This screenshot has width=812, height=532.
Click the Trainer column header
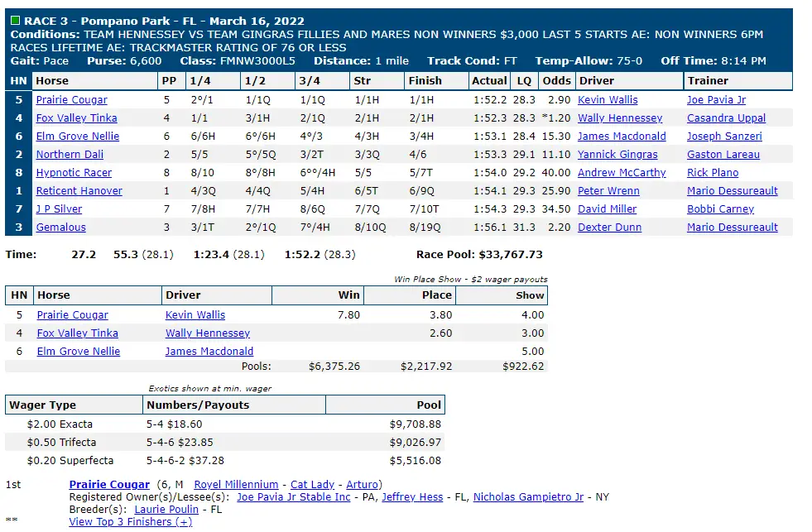pyautogui.click(x=738, y=81)
